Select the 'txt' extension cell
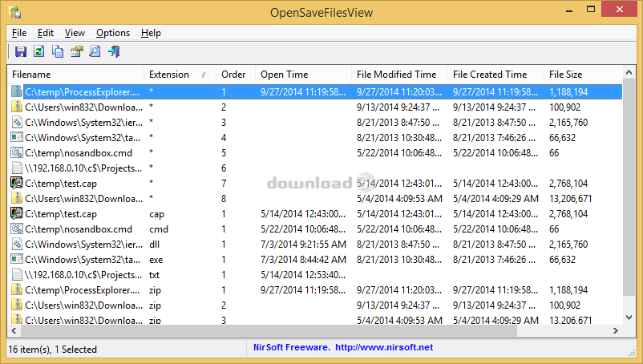 [154, 275]
